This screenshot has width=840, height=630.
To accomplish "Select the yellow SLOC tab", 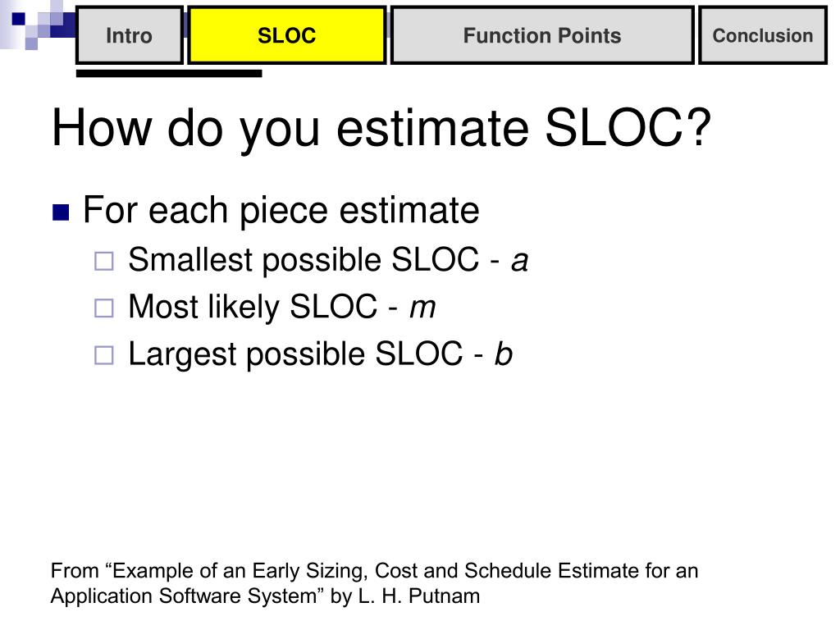I will pyautogui.click(x=286, y=35).
